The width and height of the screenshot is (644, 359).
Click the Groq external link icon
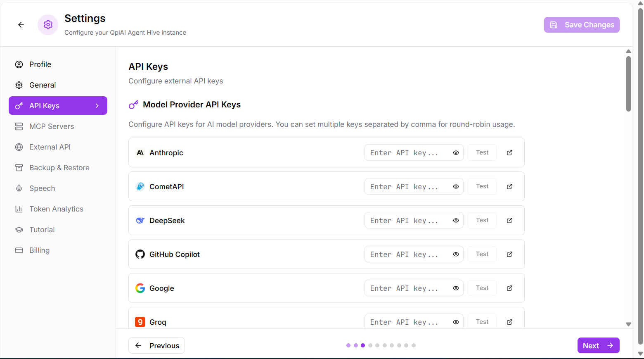point(510,322)
